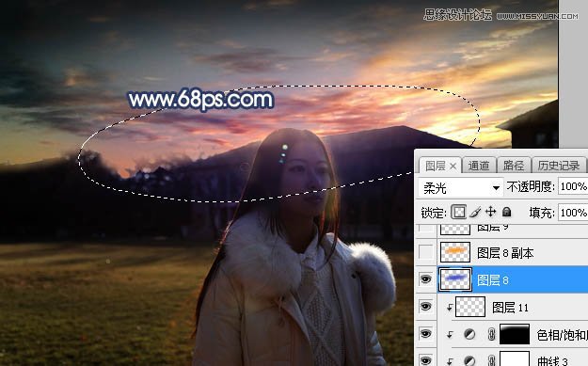Select thumbnail of 图层 11
The width and height of the screenshot is (588, 366).
point(470,307)
